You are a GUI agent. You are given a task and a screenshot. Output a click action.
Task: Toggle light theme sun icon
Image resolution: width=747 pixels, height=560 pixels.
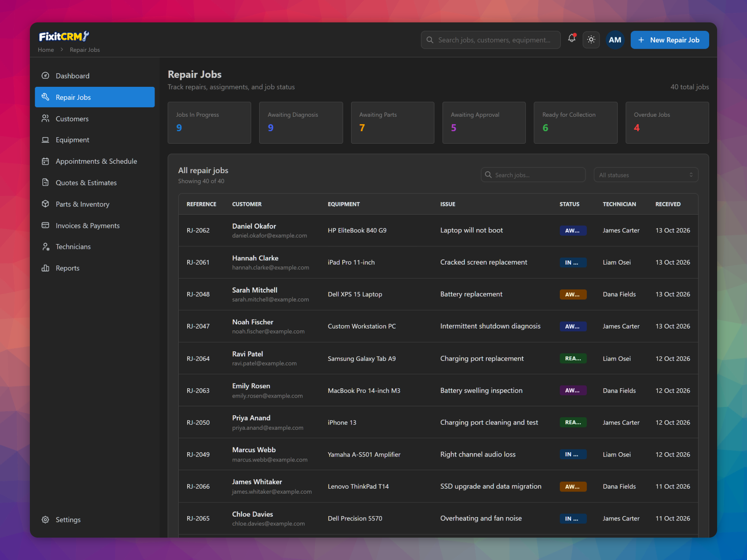click(591, 40)
